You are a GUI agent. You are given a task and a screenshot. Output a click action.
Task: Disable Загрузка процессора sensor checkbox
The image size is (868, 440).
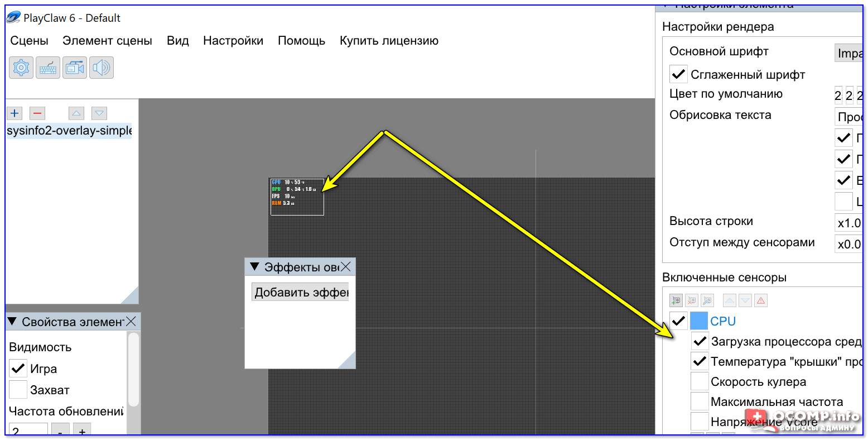[700, 341]
